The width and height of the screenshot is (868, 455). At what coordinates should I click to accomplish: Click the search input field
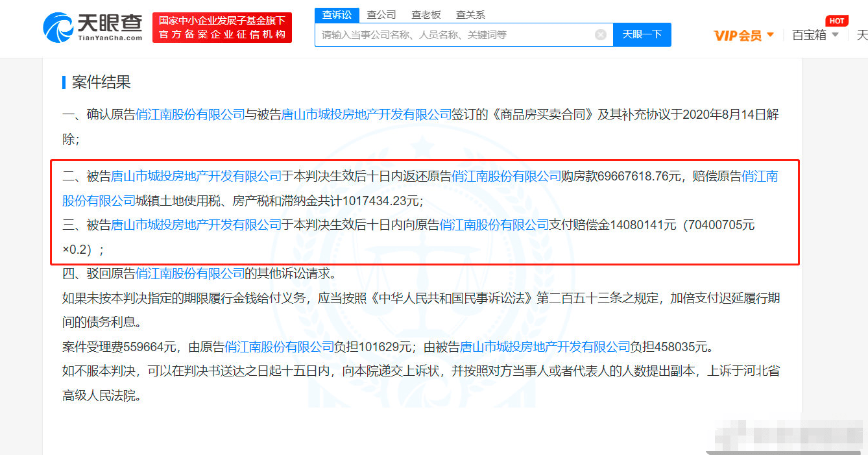[454, 34]
